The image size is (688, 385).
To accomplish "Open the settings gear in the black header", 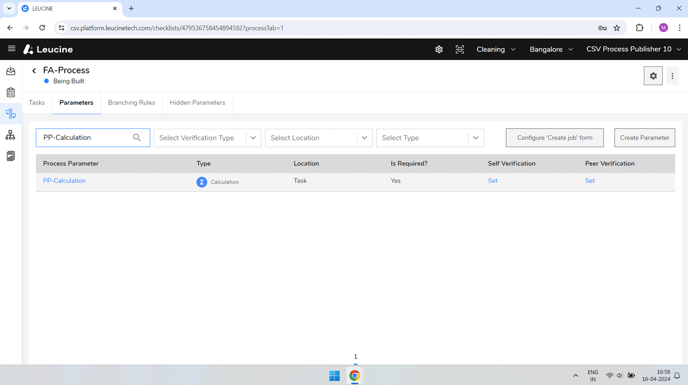I will (x=439, y=49).
